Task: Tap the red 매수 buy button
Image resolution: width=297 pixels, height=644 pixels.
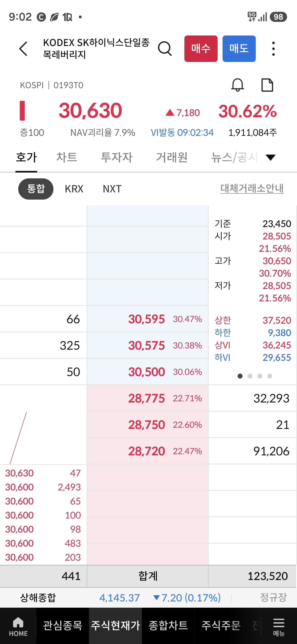Action: tap(201, 49)
